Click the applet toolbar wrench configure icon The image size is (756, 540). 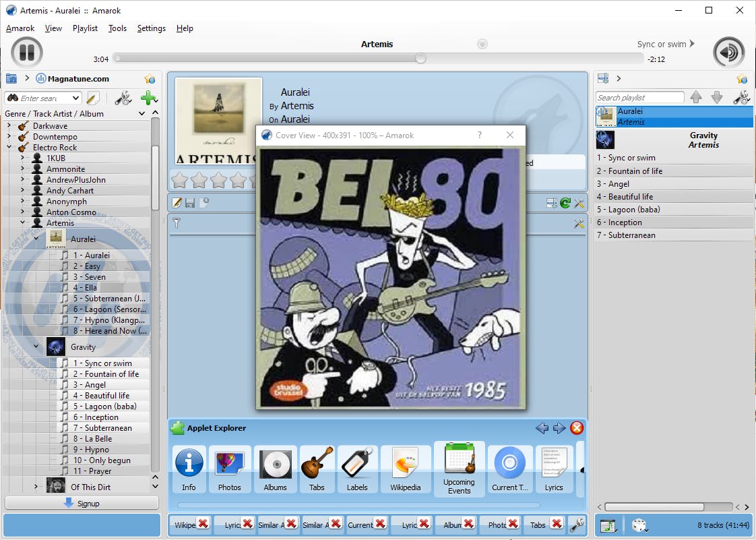(x=577, y=524)
